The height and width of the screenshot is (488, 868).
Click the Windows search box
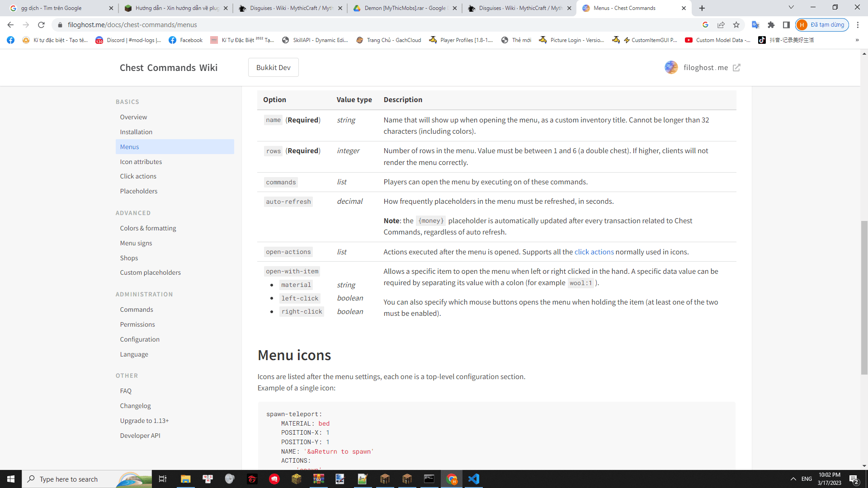click(x=69, y=479)
